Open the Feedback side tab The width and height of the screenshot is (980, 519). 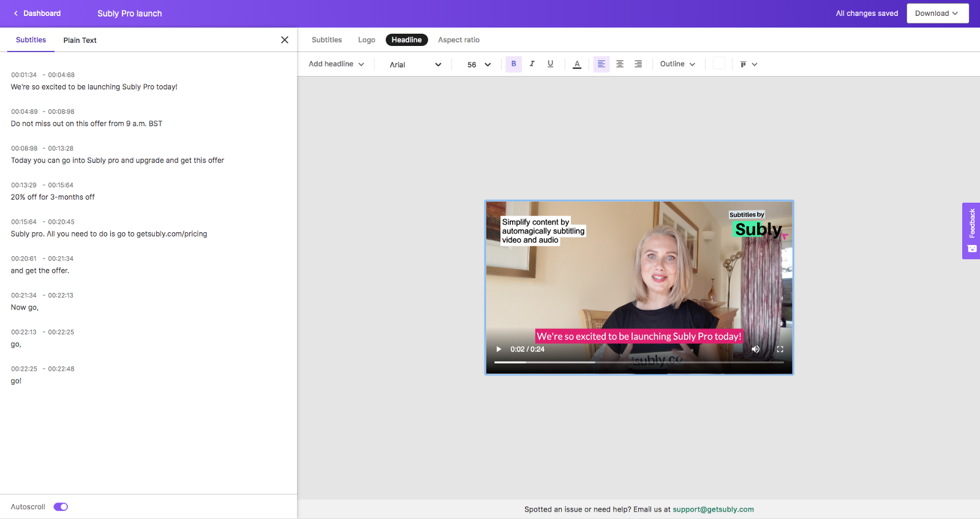click(971, 231)
